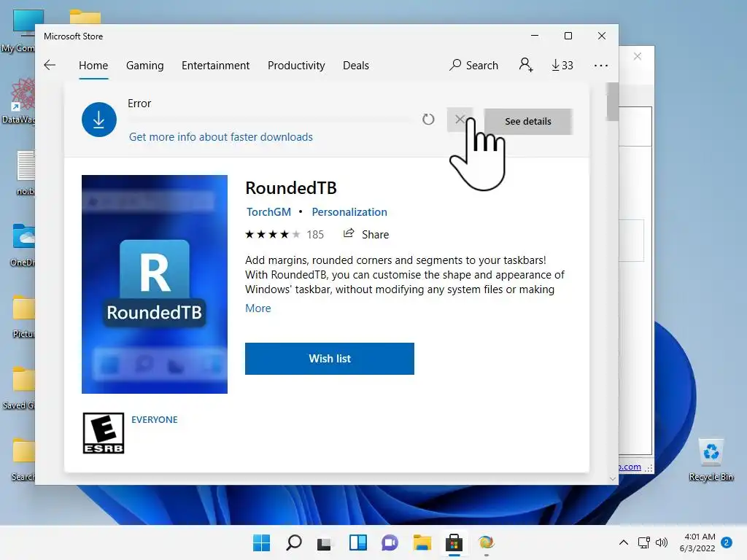
Task: Show hidden icons in the system tray
Action: point(624,542)
